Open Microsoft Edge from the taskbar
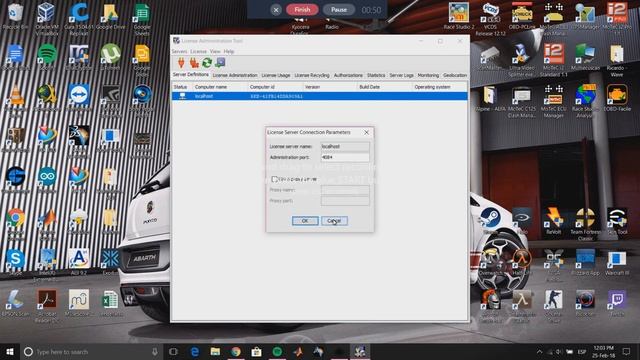Image resolution: width=640 pixels, height=360 pixels. point(195,351)
